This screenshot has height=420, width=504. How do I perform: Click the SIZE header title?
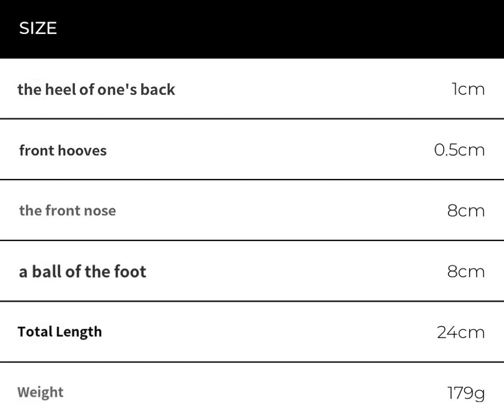pyautogui.click(x=38, y=28)
